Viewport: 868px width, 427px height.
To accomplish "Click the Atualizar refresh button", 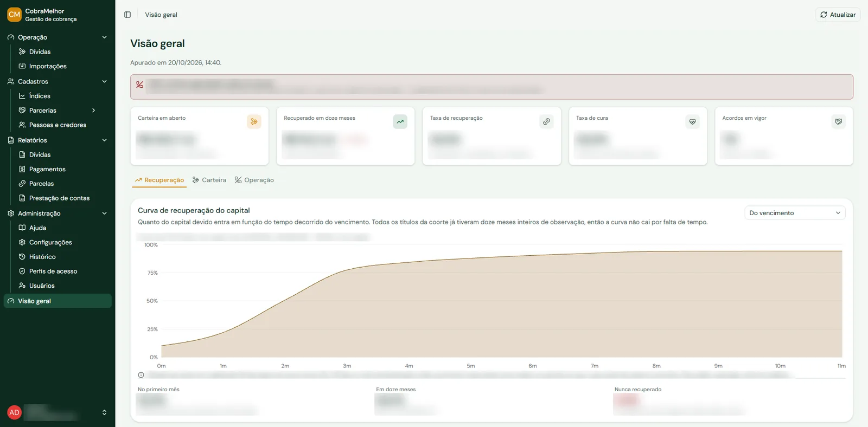I will [838, 15].
